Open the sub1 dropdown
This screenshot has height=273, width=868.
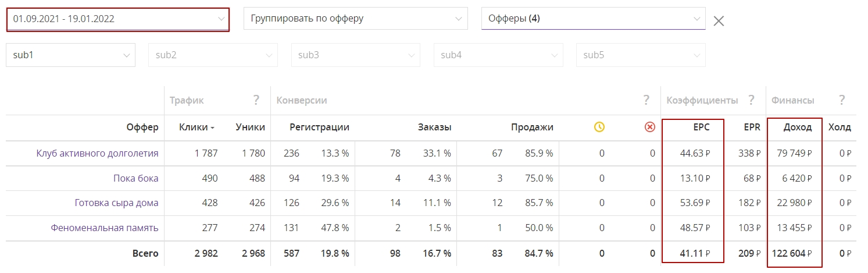click(x=70, y=55)
